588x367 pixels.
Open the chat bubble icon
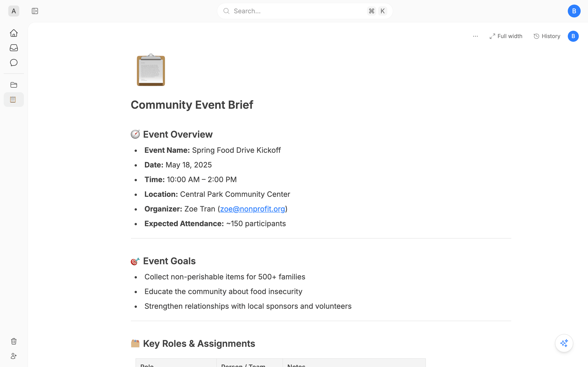14,63
